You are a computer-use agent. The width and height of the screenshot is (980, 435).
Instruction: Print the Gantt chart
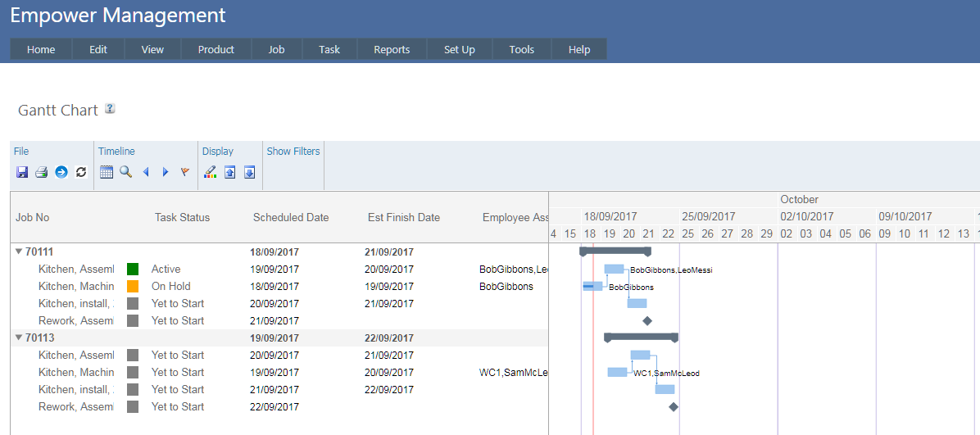41,172
